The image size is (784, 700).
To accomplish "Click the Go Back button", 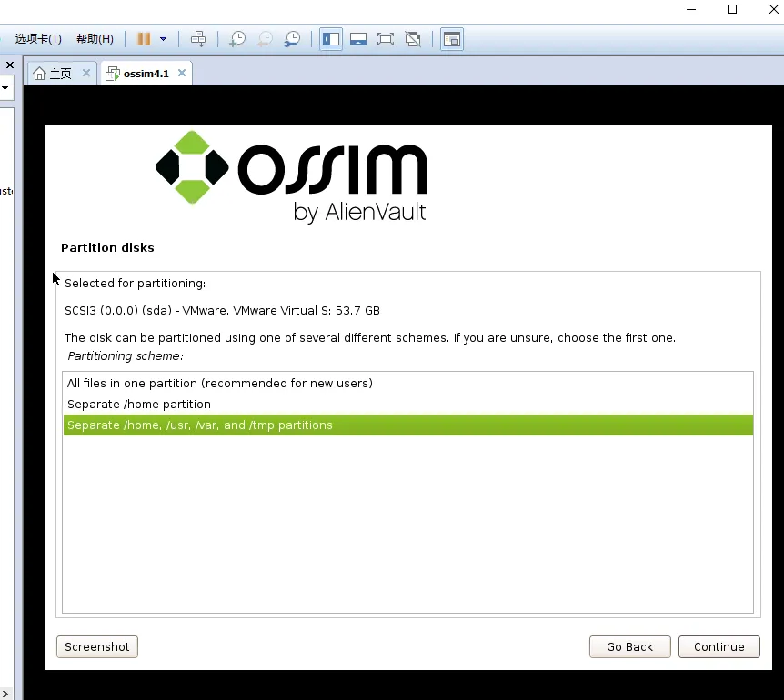I will (630, 647).
